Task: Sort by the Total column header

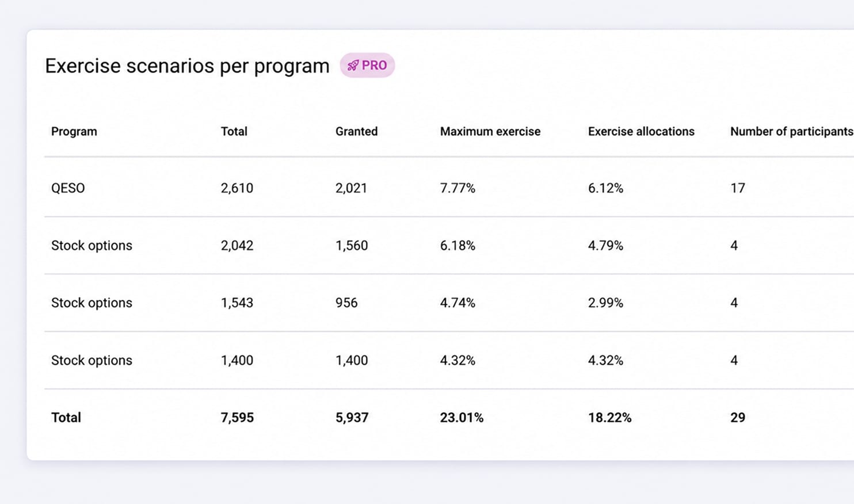Action: click(x=234, y=131)
